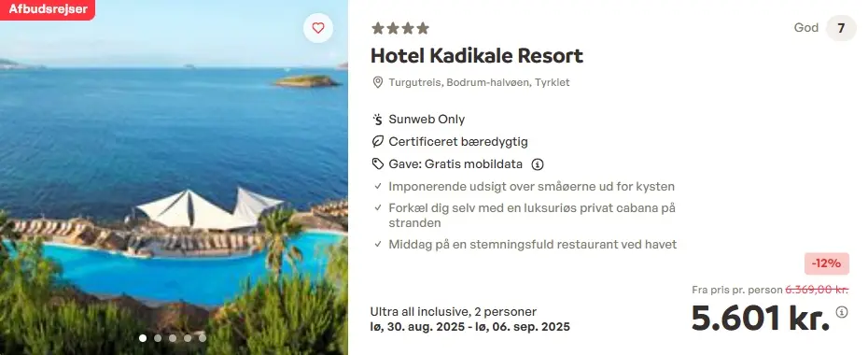
Task: Click the Afbudsrejser red badge
Action: (48, 9)
